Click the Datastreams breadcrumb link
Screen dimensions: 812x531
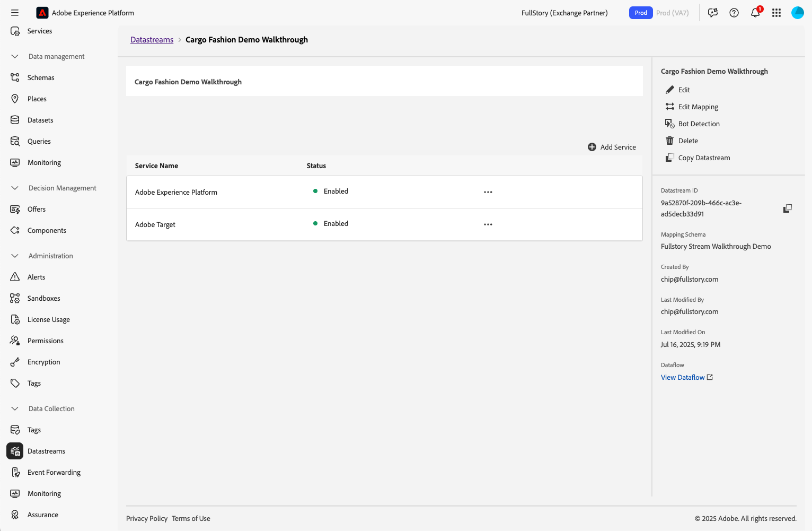tap(152, 40)
